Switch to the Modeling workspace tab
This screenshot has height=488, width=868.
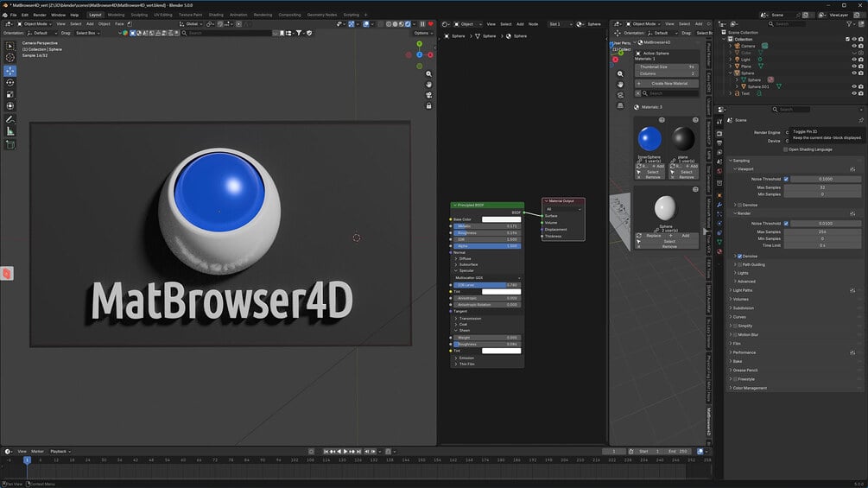pos(117,15)
